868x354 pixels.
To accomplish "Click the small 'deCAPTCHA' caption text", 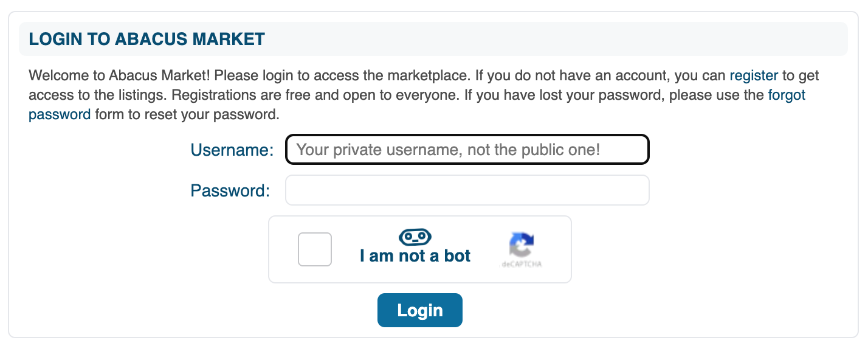I will [x=522, y=265].
